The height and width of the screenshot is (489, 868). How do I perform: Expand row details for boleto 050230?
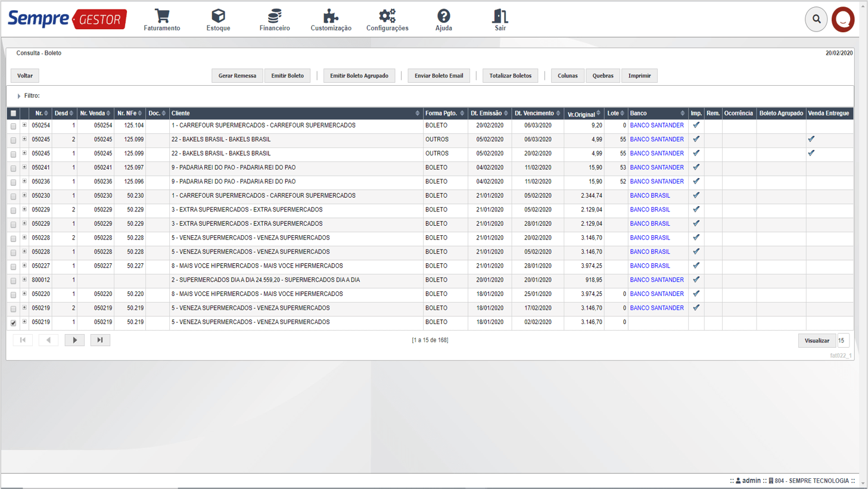[24, 195]
